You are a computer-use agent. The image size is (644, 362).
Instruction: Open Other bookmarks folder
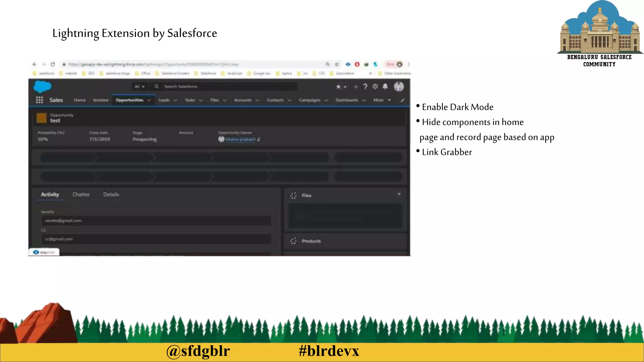394,74
